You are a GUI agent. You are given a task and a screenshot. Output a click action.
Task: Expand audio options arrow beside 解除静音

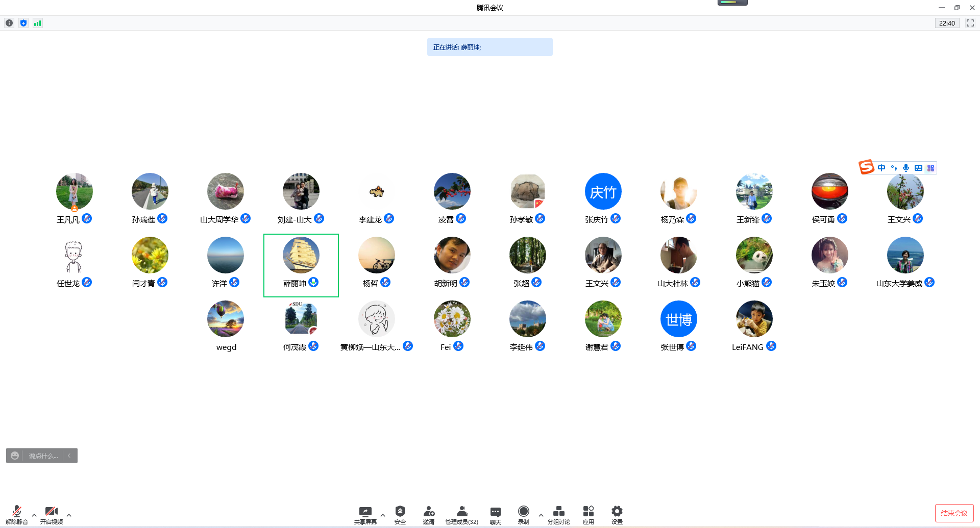pyautogui.click(x=34, y=515)
